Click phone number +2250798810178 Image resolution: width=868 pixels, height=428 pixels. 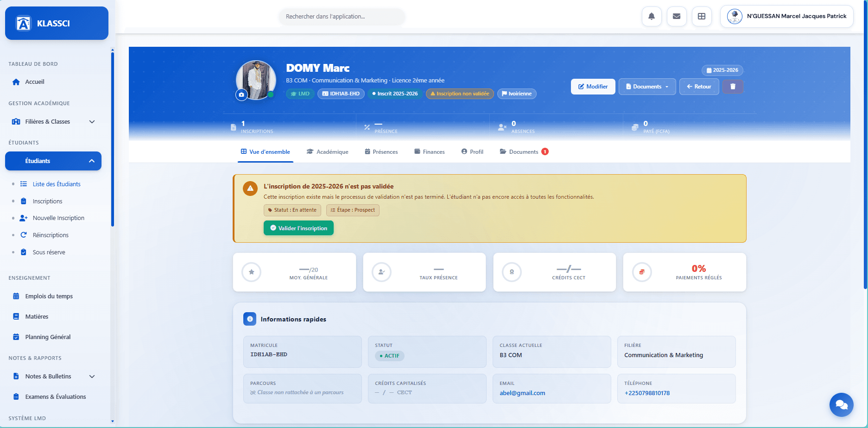[x=647, y=393]
